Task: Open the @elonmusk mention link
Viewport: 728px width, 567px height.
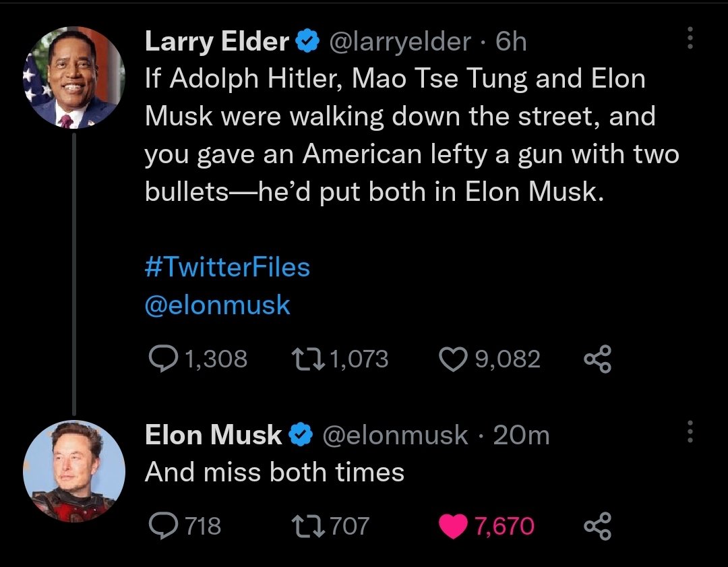Action: tap(217, 305)
